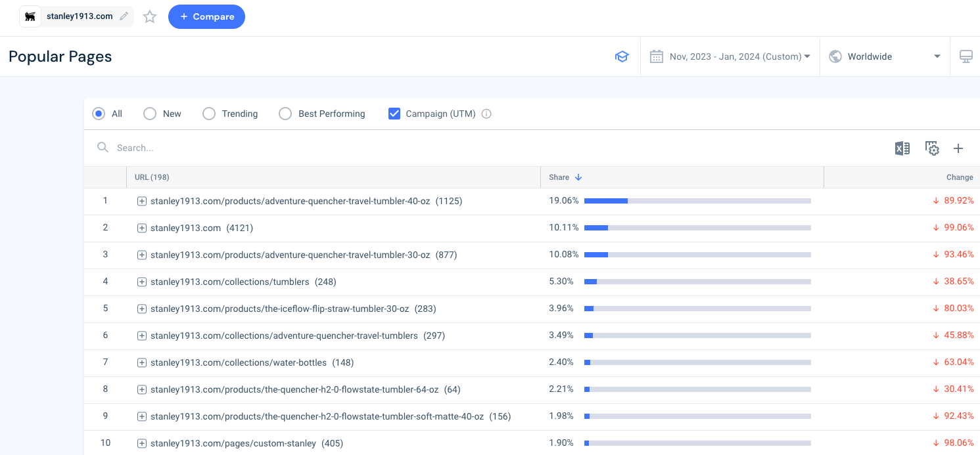Screen dimensions: 980x455
Task: Click the Compare button
Action: click(x=206, y=17)
